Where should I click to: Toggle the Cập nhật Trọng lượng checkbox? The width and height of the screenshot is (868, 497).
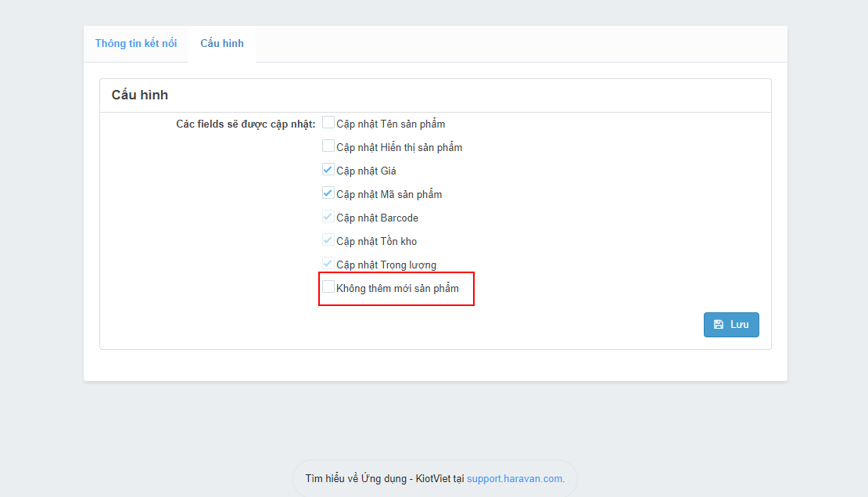coord(328,264)
